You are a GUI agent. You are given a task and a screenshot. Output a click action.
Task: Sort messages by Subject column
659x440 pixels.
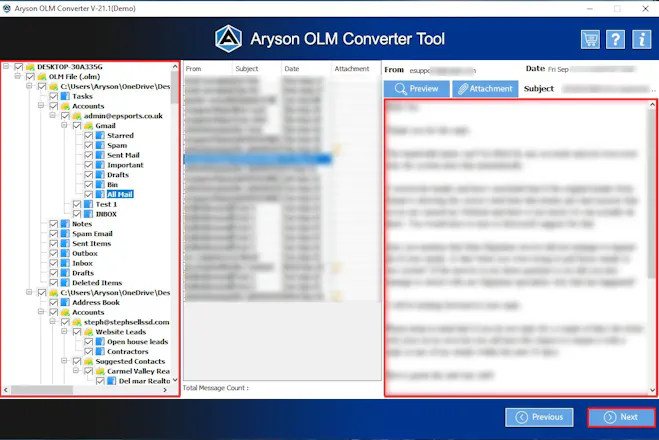tap(256, 69)
